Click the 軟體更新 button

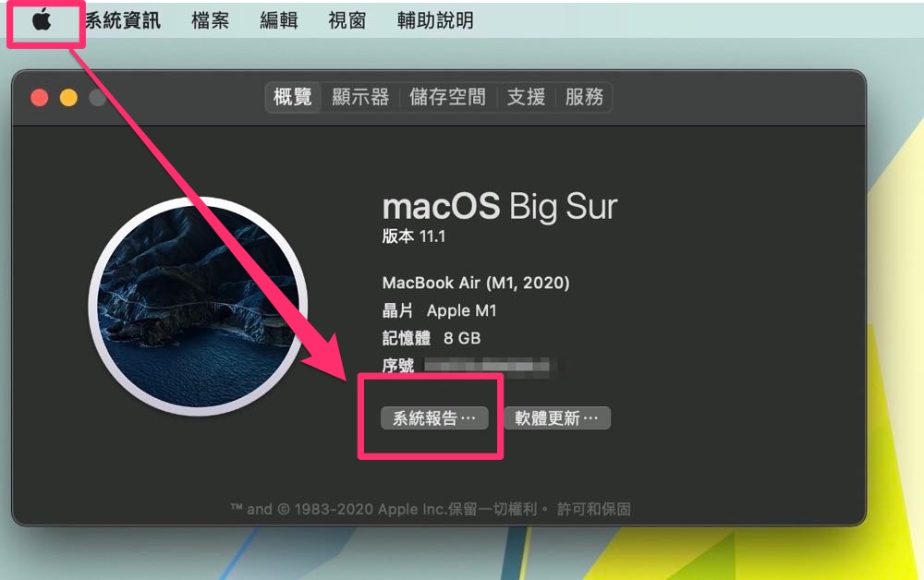[557, 418]
